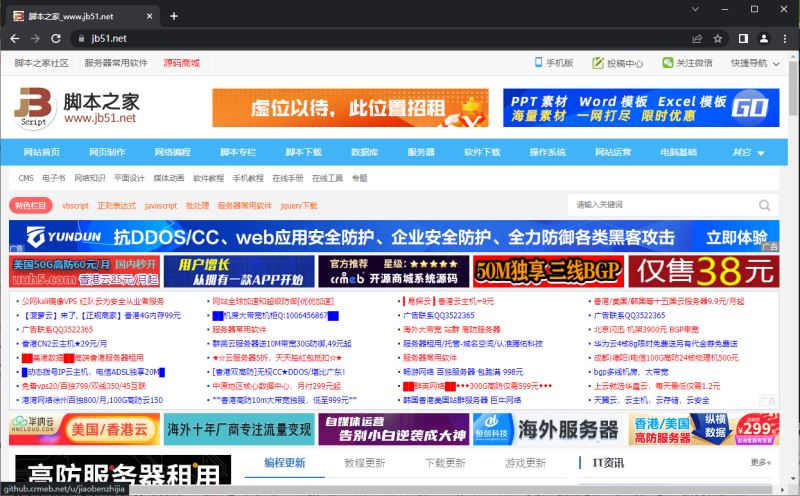
Task: Click the search magnifier icon
Action: coord(764,205)
